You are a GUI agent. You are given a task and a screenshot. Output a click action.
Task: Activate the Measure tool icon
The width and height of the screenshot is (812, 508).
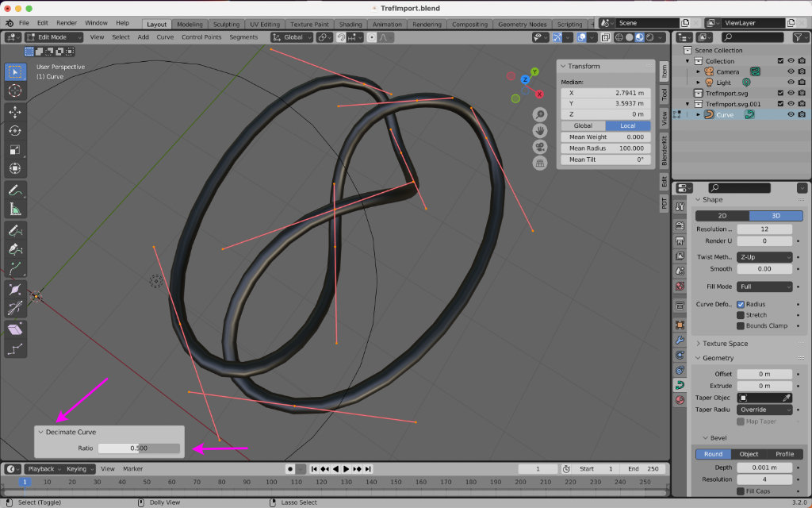tap(15, 209)
